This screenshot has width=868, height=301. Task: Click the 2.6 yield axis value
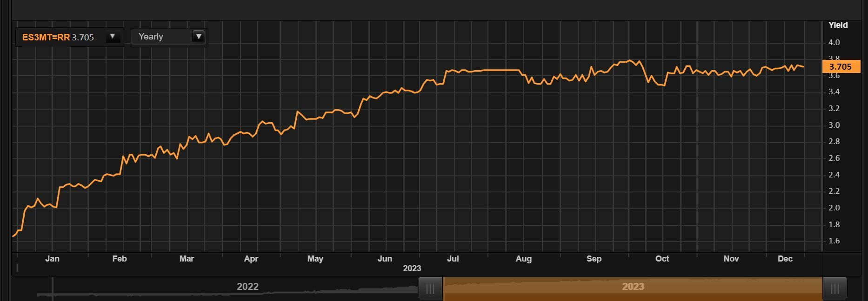pyautogui.click(x=834, y=158)
